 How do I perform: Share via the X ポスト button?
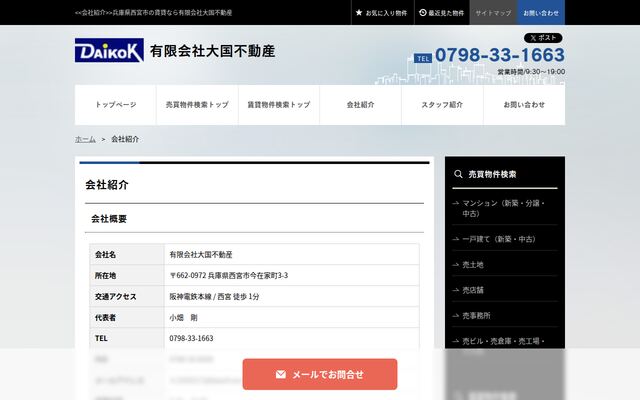(543, 38)
